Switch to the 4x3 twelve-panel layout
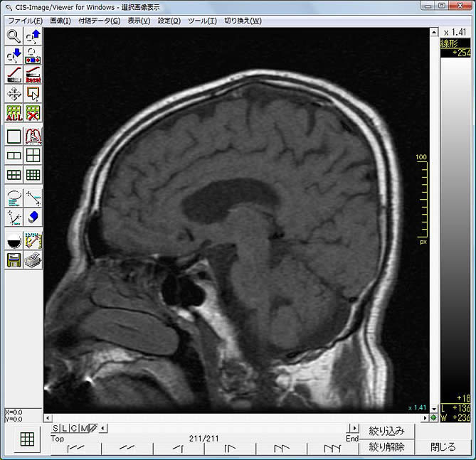476x460 pixels. pos(33,175)
